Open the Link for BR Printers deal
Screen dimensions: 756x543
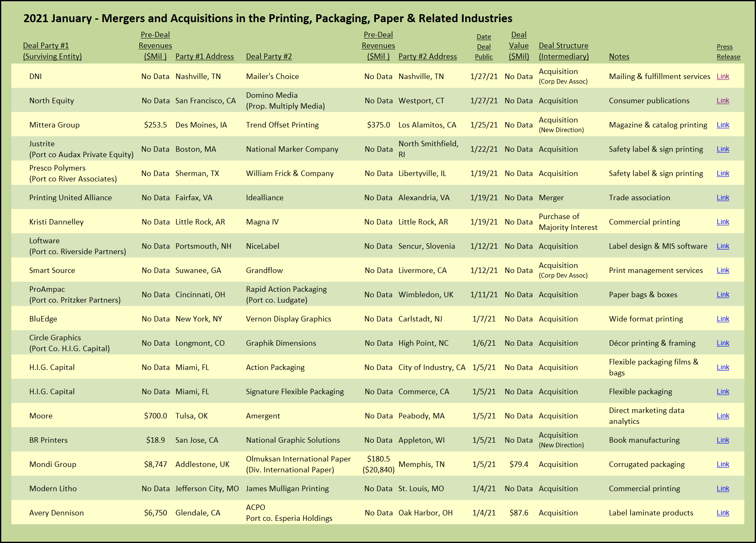[x=723, y=440]
